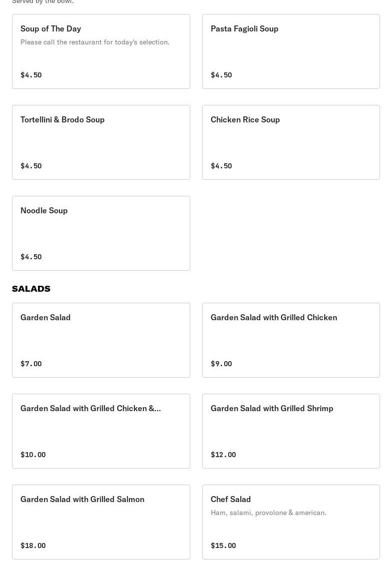Open the Soup of The Day item
The image size is (392, 566).
click(x=101, y=51)
